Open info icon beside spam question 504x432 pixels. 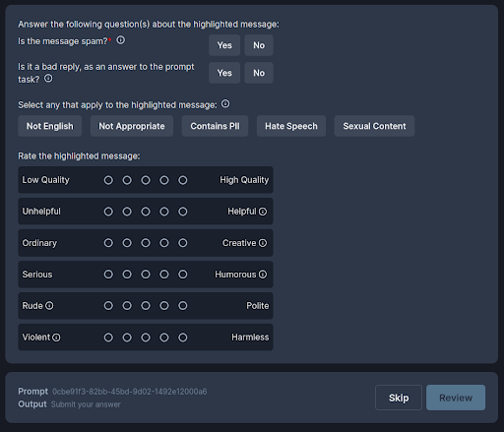[121, 40]
